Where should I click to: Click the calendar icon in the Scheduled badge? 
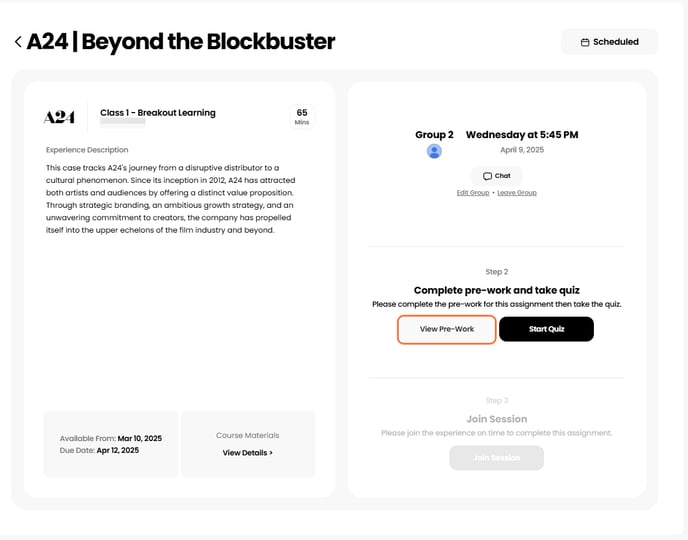[585, 42]
